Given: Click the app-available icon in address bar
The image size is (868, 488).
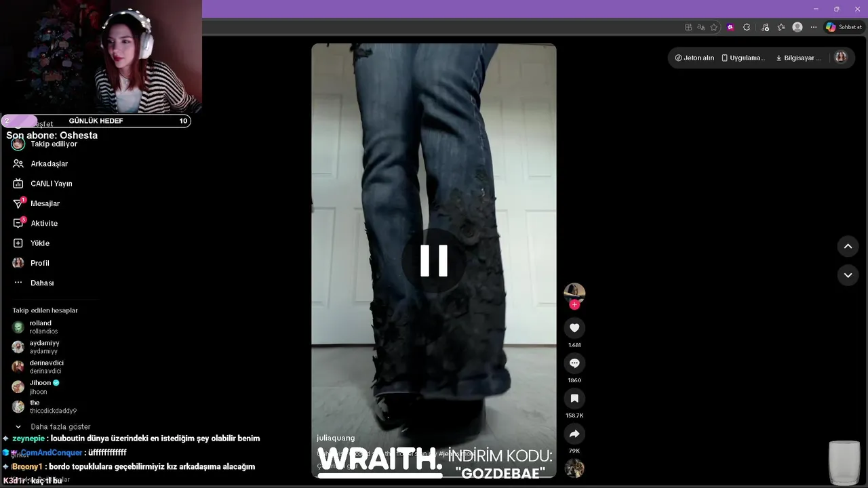Looking at the screenshot, I should 688,27.
